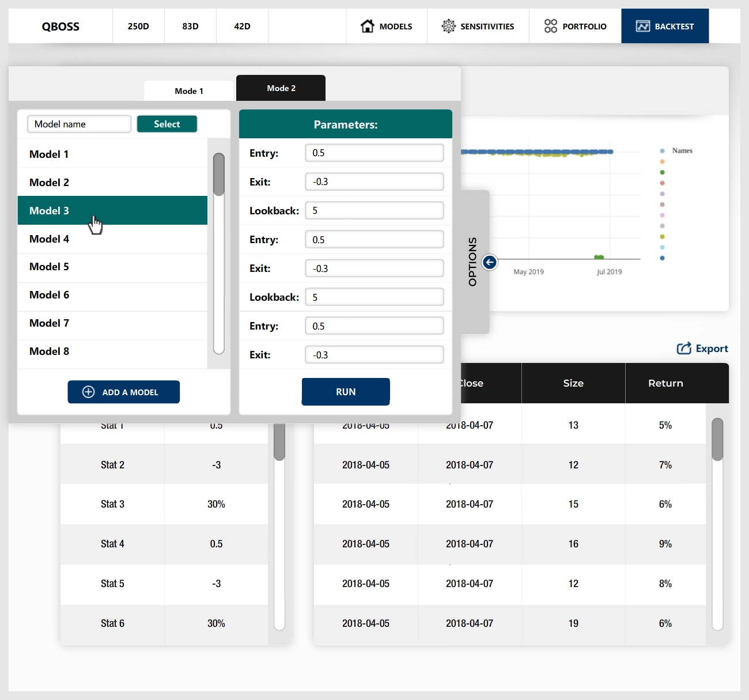Select the 83D period toggle

190,26
